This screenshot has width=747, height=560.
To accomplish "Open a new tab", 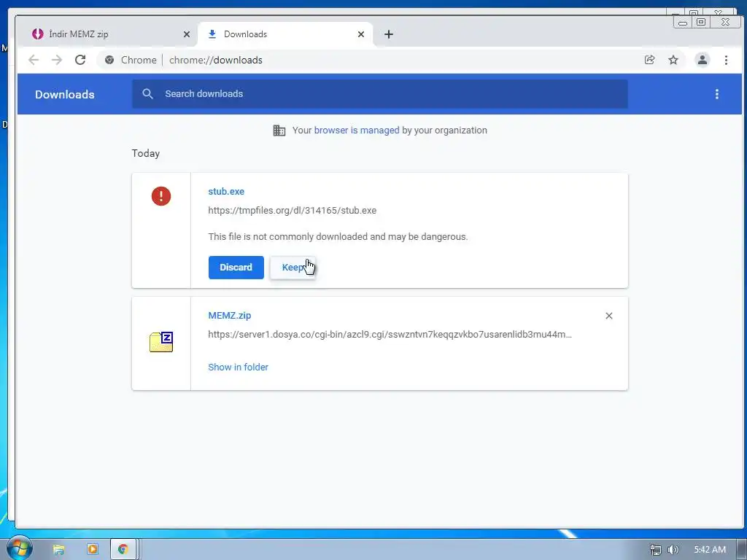I will pyautogui.click(x=389, y=34).
